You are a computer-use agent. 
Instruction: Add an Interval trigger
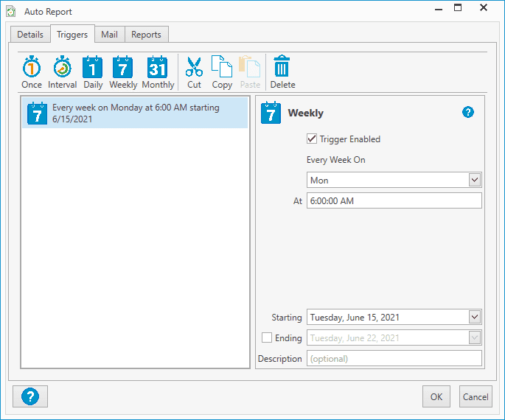[x=62, y=72]
